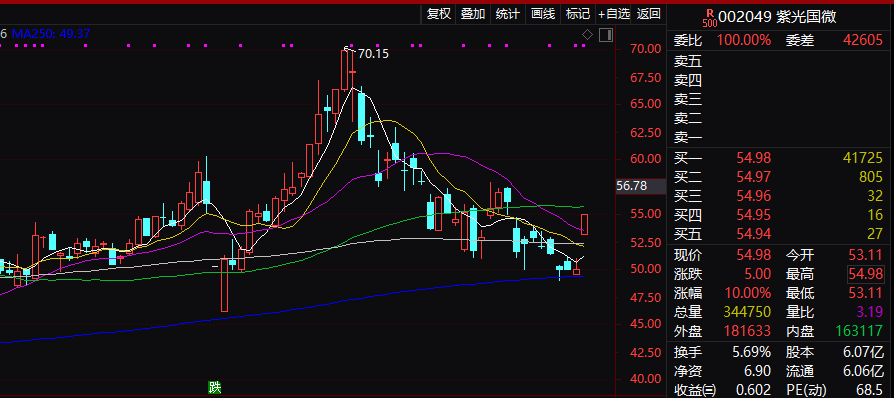The height and width of the screenshot is (398, 894).
Task: Click the 复权 toolbar button
Action: 439,14
